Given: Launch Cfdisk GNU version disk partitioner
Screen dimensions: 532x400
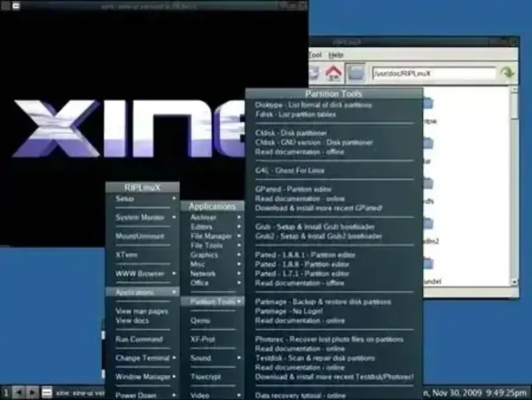Looking at the screenshot, I should tap(334, 143).
